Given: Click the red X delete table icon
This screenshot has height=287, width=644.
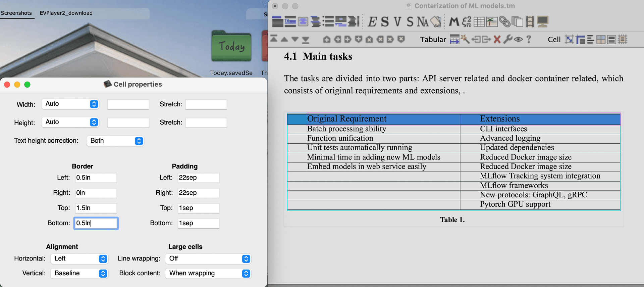Looking at the screenshot, I should click(497, 40).
